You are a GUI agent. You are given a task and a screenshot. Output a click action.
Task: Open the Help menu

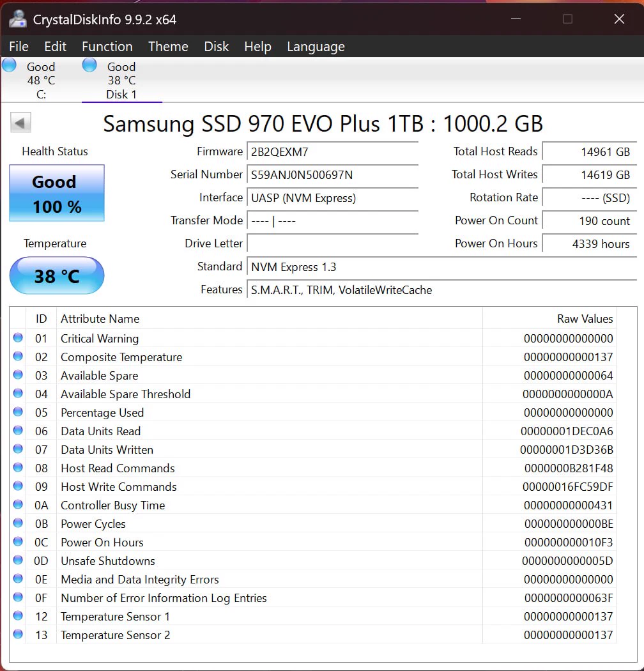click(257, 46)
